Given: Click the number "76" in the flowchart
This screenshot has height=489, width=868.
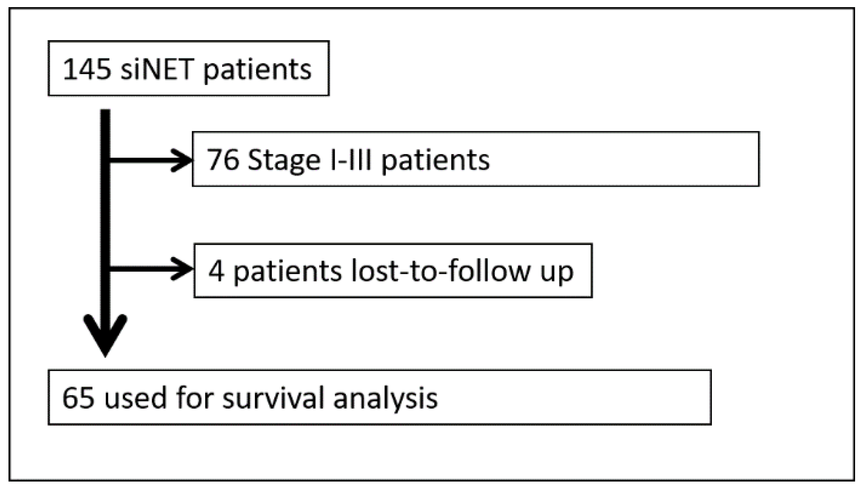Looking at the screenshot, I should 223,159.
